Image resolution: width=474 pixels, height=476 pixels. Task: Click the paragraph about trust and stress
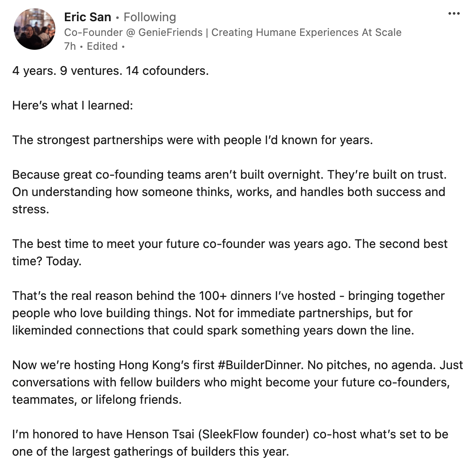(229, 192)
